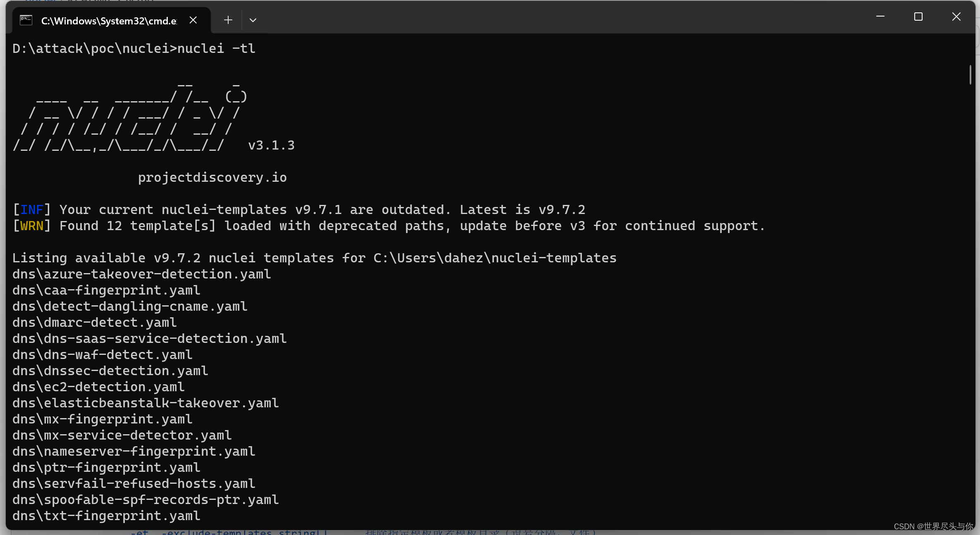
Task: Click dns\txt-fingerprint.yaml
Action: (x=106, y=516)
